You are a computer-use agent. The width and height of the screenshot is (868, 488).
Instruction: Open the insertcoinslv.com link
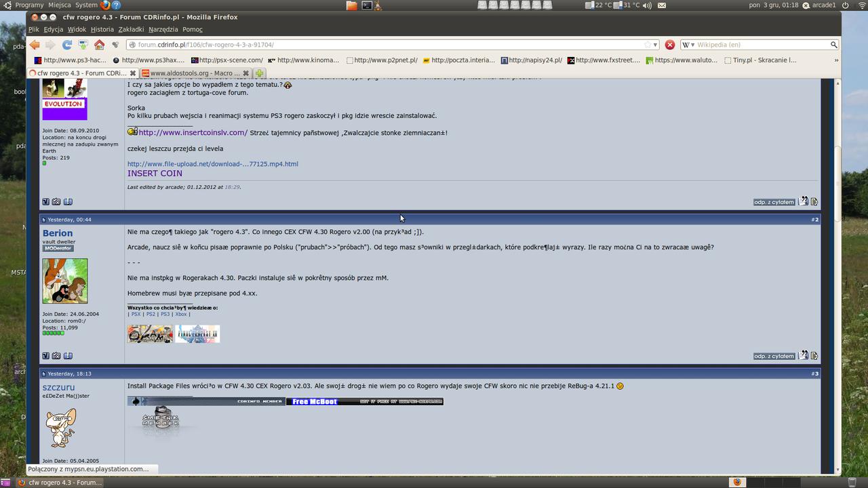click(x=193, y=133)
